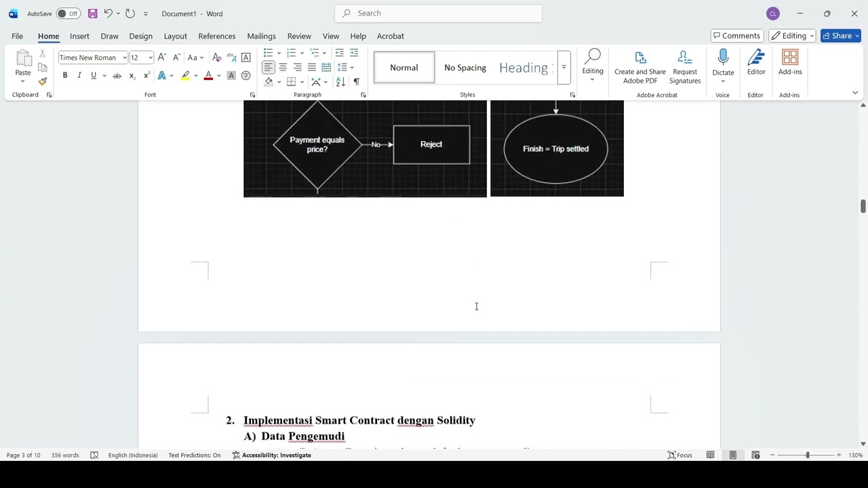Image resolution: width=868 pixels, height=488 pixels.
Task: Expand line spacing dropdown
Action: click(346, 67)
